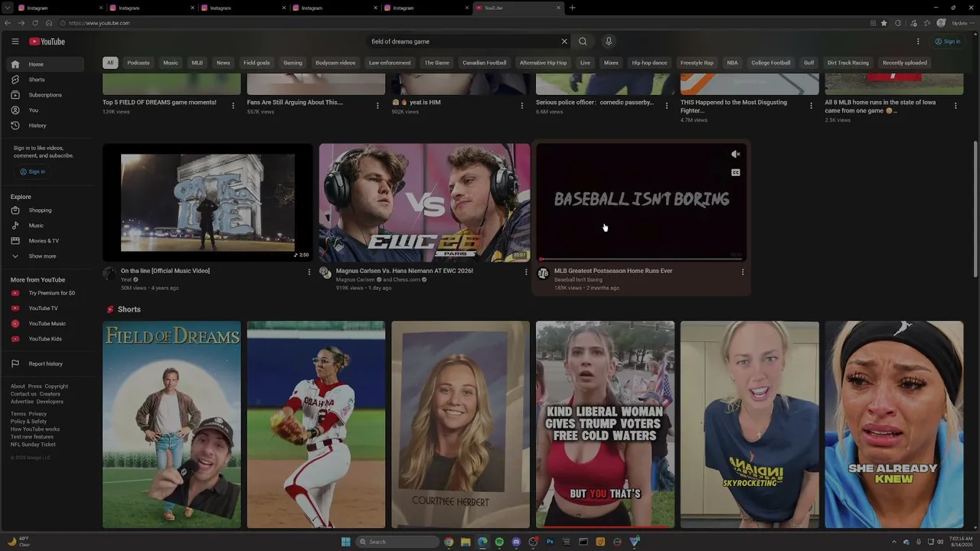Screen dimensions: 980x551
Task: Open the YouTube guide hamburger menu
Action: point(15,41)
